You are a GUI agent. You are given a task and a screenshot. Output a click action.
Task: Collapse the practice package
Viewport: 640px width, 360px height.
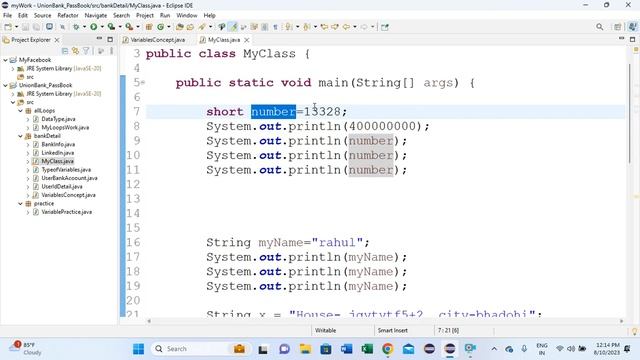[20, 203]
